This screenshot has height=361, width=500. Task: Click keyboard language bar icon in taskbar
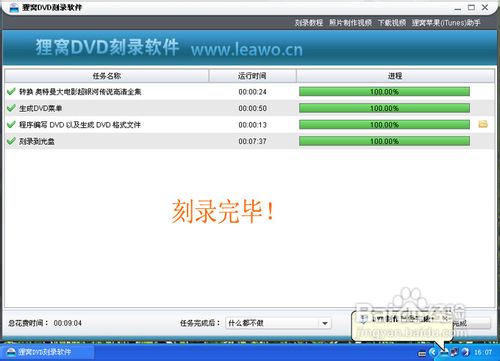[x=422, y=353]
